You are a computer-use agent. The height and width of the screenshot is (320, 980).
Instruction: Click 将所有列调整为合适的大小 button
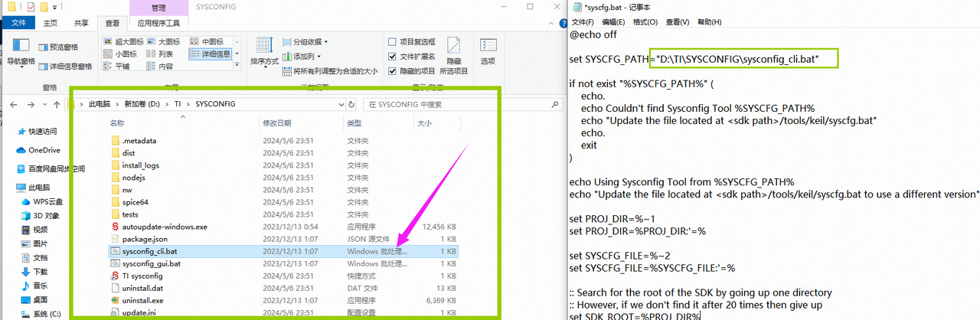click(329, 71)
